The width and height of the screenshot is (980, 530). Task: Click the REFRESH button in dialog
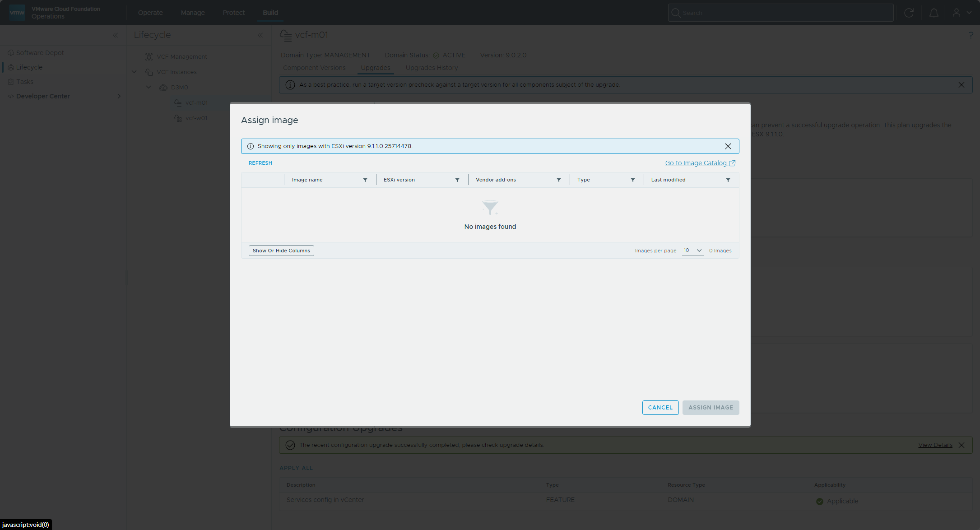260,163
